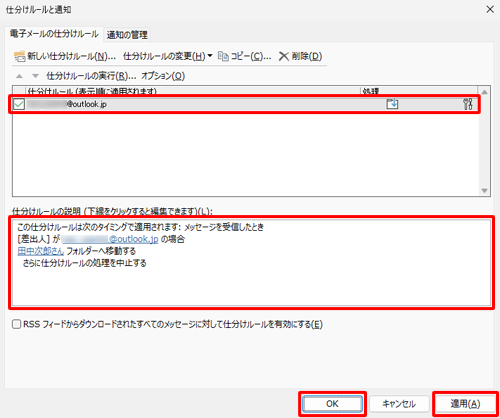Confirm with the OK button

pos(332,404)
